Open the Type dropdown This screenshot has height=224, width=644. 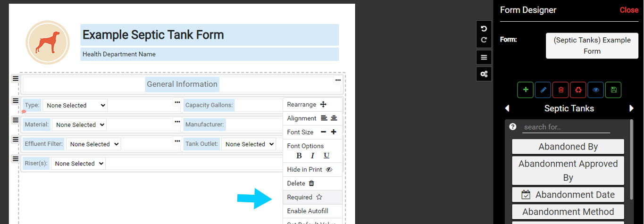pyautogui.click(x=75, y=106)
